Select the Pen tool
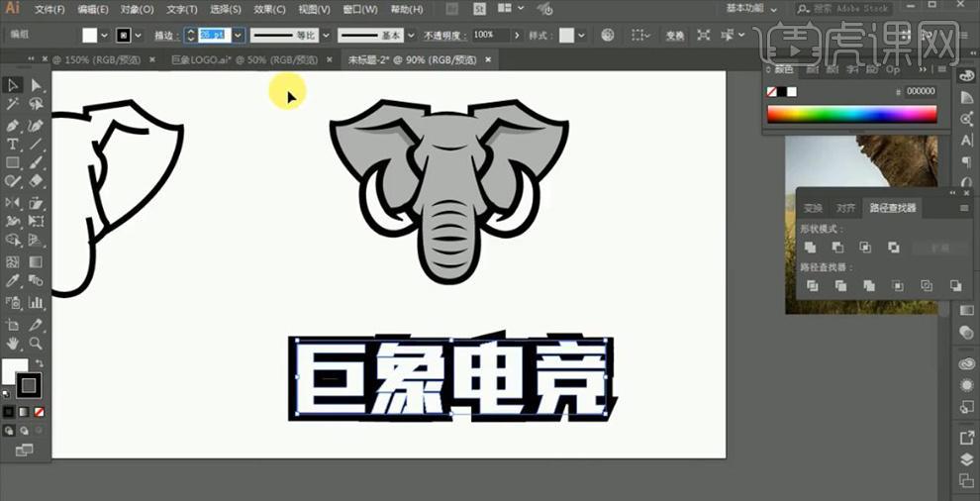This screenshot has width=980, height=501. point(13,125)
